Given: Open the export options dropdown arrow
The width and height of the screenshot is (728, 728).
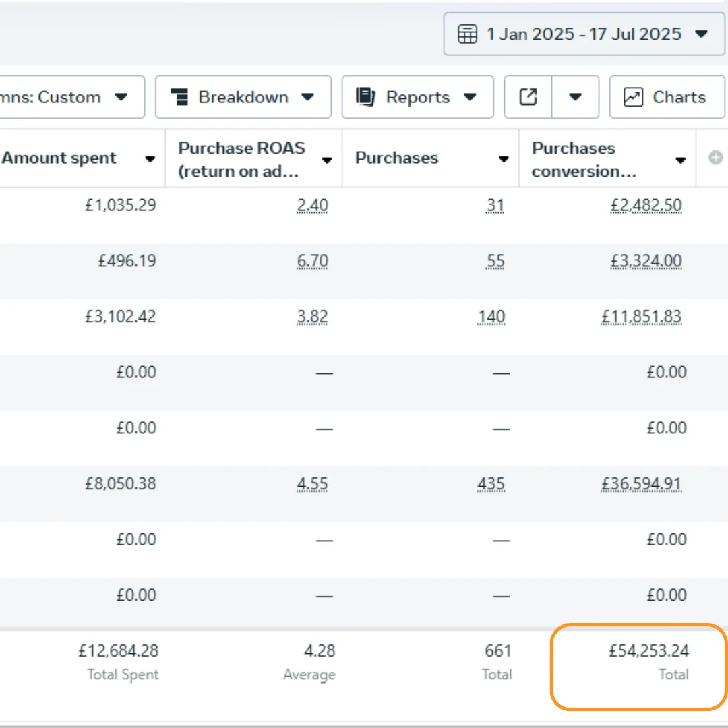Looking at the screenshot, I should (x=575, y=97).
